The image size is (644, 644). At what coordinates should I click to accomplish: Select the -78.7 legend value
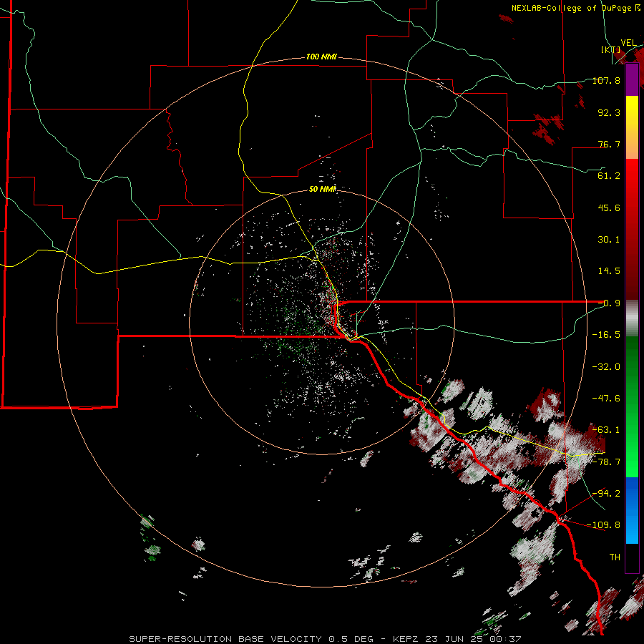click(606, 462)
